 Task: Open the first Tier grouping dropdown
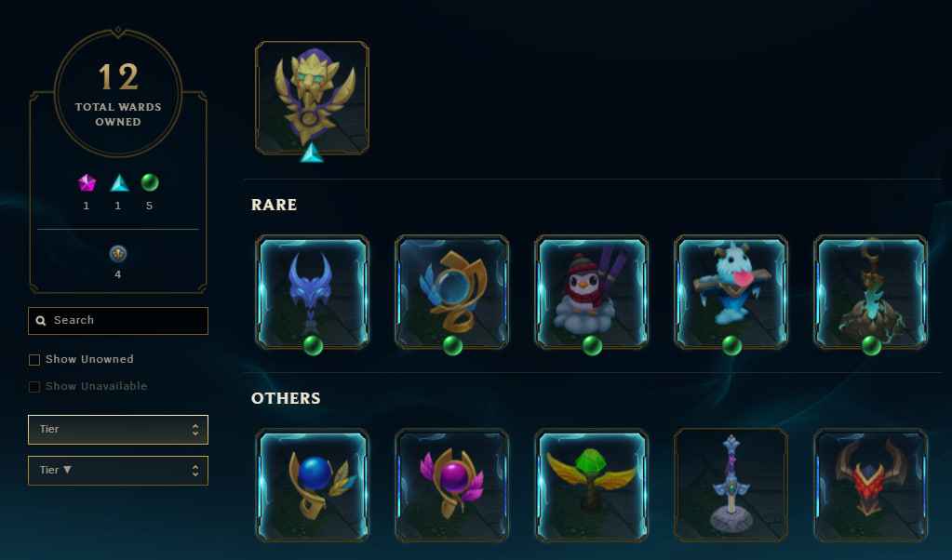[118, 430]
